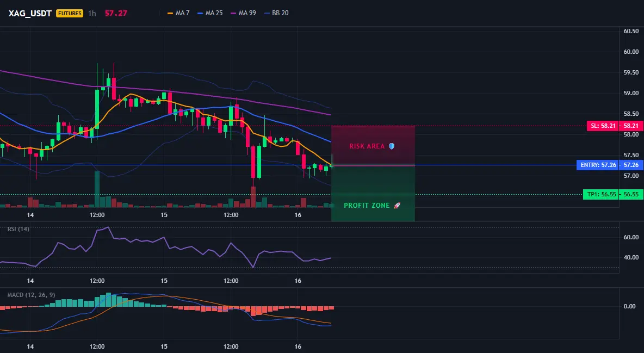This screenshot has width=644, height=353.
Task: Click the 15 date label on price chart axis
Action: (x=164, y=215)
